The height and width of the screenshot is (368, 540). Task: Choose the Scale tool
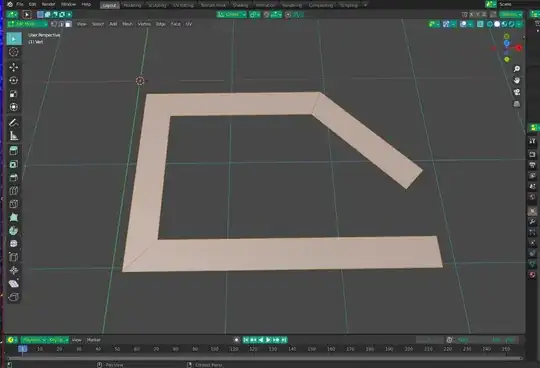tap(14, 94)
